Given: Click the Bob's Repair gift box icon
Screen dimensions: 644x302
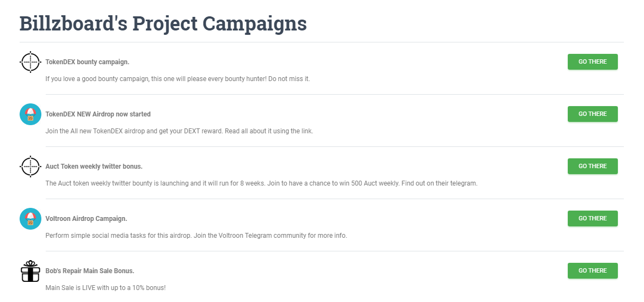Looking at the screenshot, I should tap(30, 271).
